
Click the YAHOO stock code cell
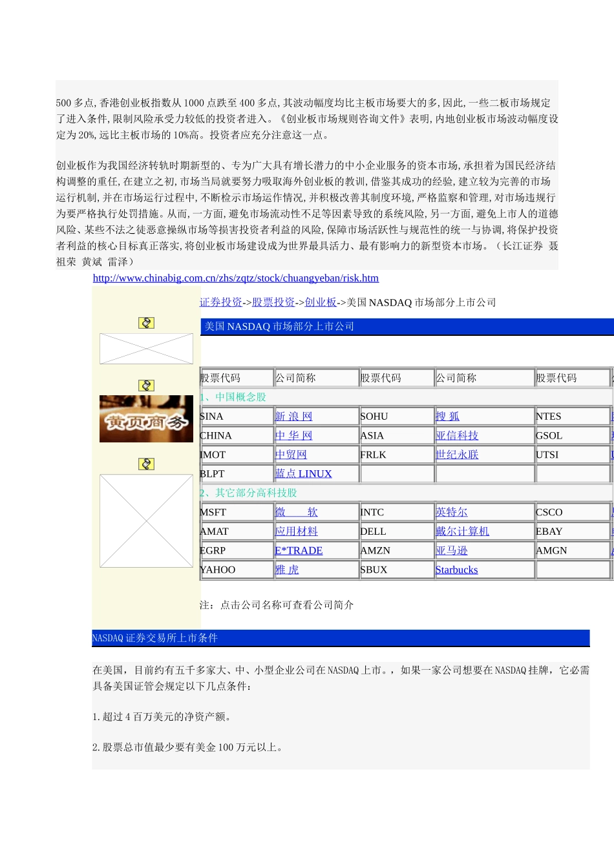click(x=237, y=570)
